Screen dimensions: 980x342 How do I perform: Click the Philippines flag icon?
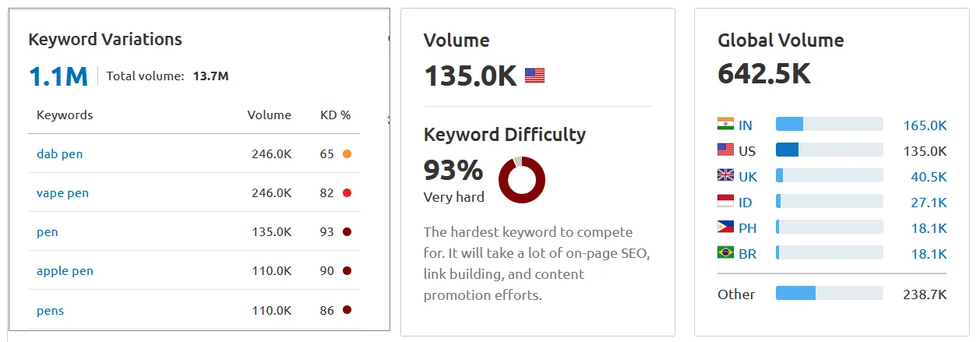[x=725, y=227]
